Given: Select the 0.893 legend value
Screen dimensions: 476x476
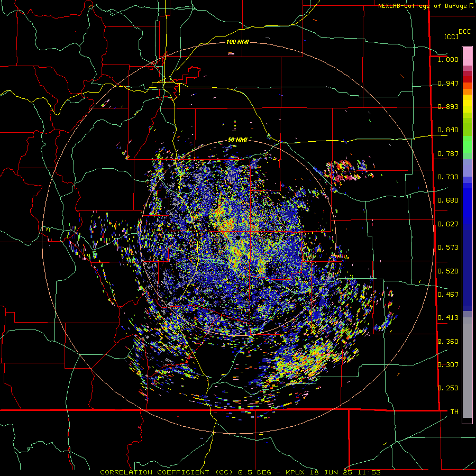Looking at the screenshot, I should tap(448, 106).
